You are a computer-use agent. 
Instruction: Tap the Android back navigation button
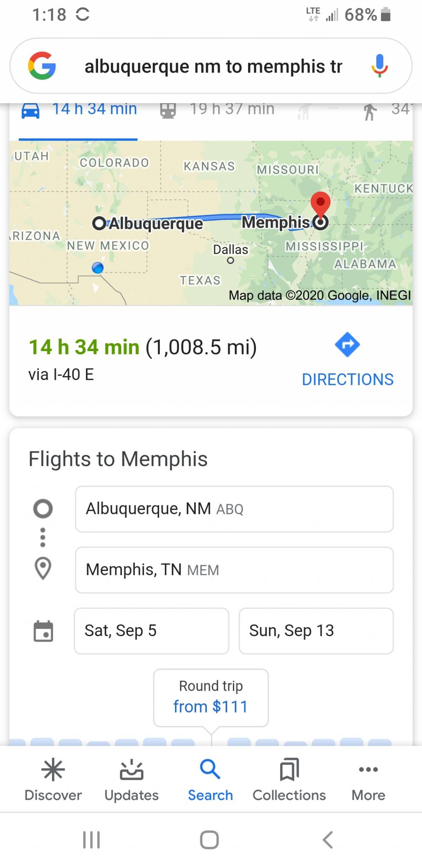point(328,840)
